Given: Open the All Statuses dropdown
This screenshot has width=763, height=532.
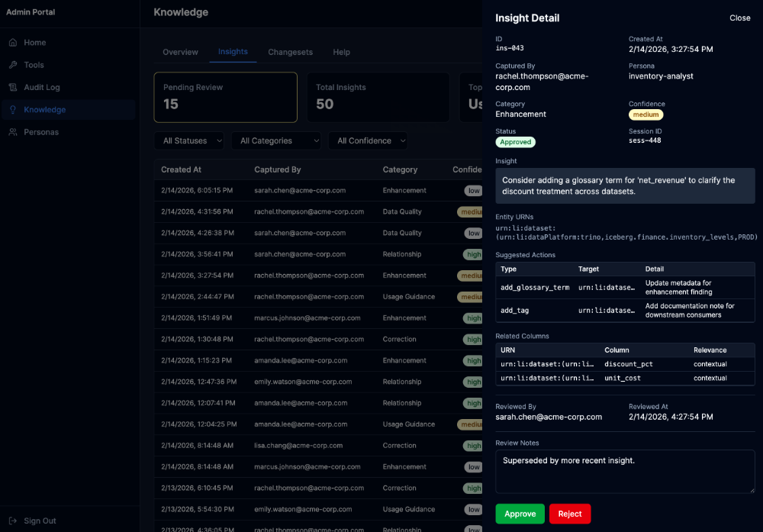Looking at the screenshot, I should tap(189, 140).
